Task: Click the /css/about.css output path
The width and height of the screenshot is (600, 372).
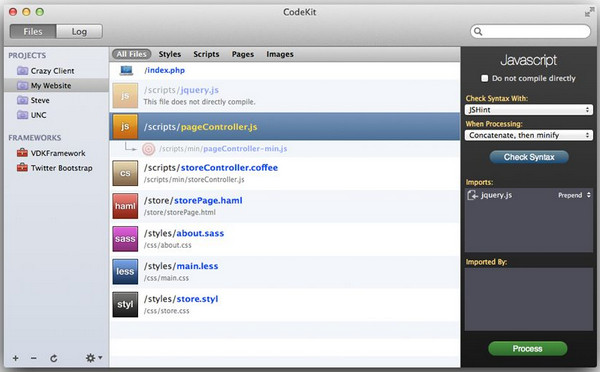Action: (168, 245)
